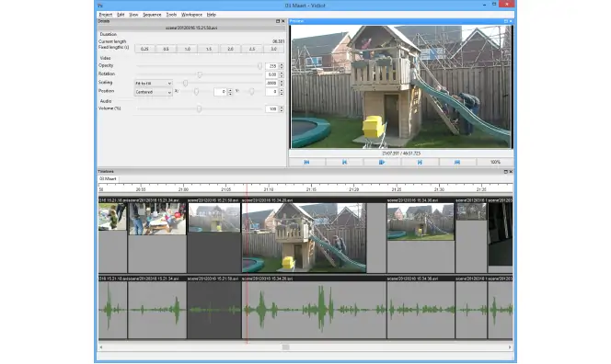The height and width of the screenshot is (364, 611).
Task: Open the Edit menu
Action: click(121, 15)
